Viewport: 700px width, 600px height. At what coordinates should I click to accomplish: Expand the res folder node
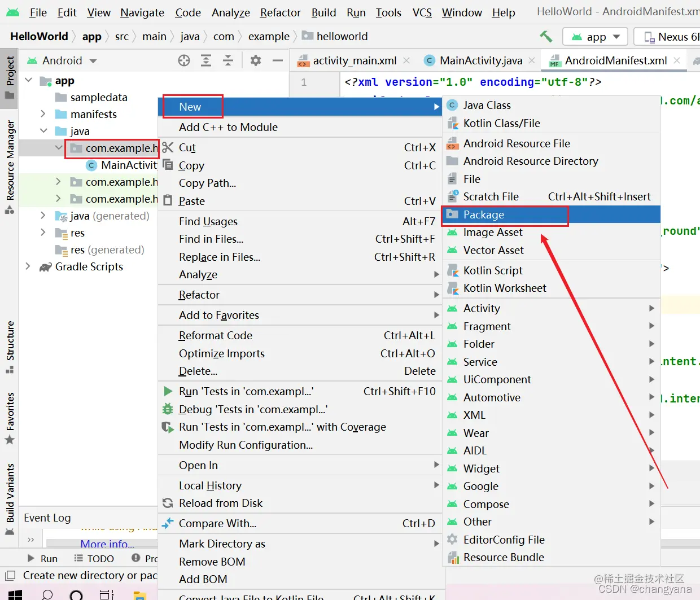pos(43,233)
